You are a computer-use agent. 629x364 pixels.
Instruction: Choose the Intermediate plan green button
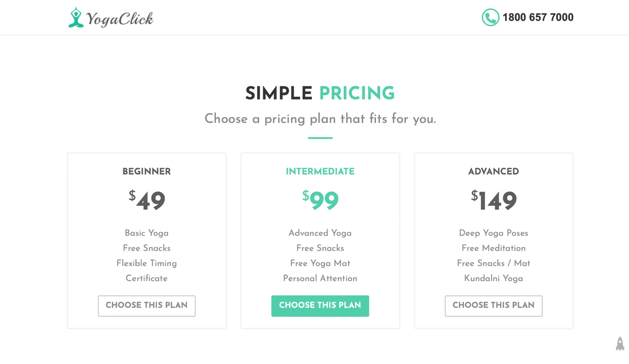[320, 306]
